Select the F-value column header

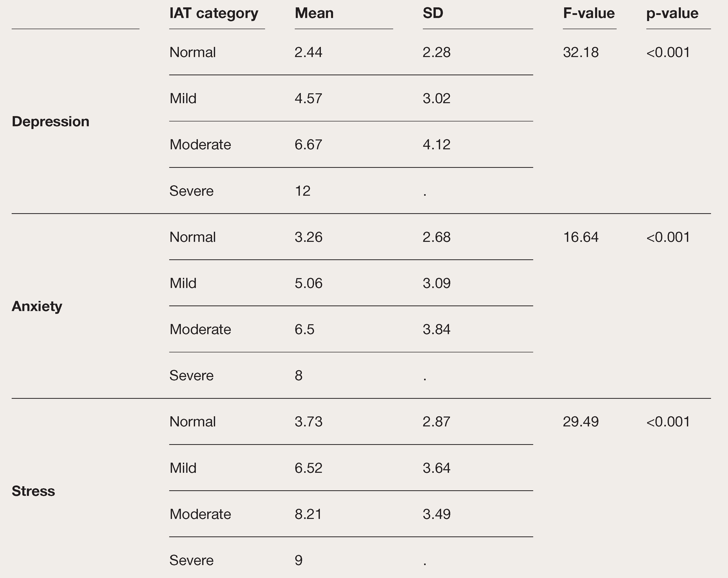589,13
